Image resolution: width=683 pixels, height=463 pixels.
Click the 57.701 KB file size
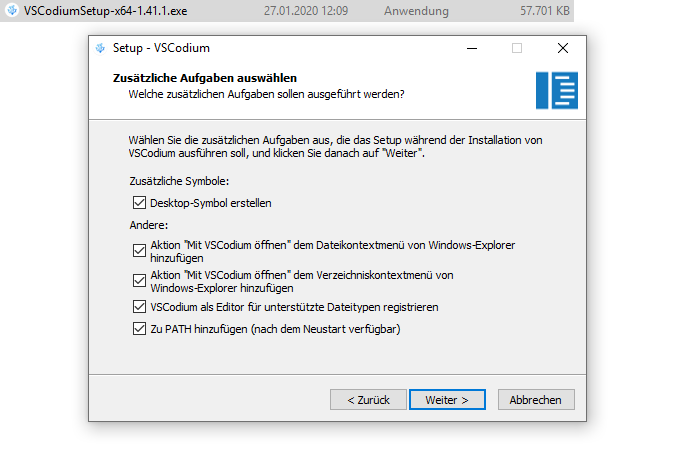[544, 11]
